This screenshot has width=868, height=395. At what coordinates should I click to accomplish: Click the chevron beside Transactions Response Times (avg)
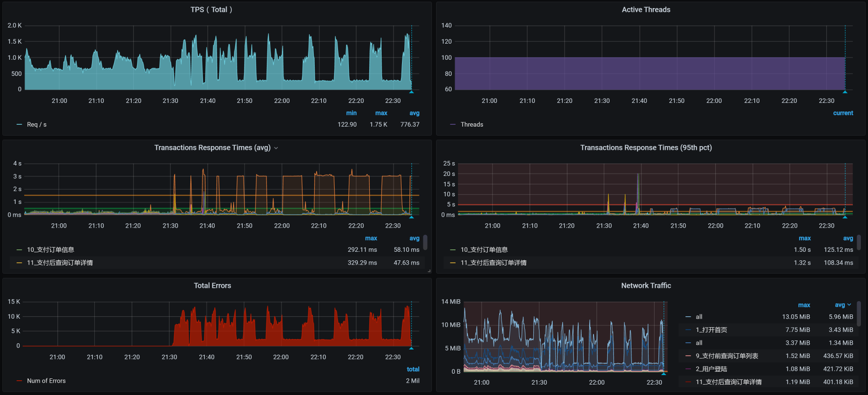click(276, 148)
